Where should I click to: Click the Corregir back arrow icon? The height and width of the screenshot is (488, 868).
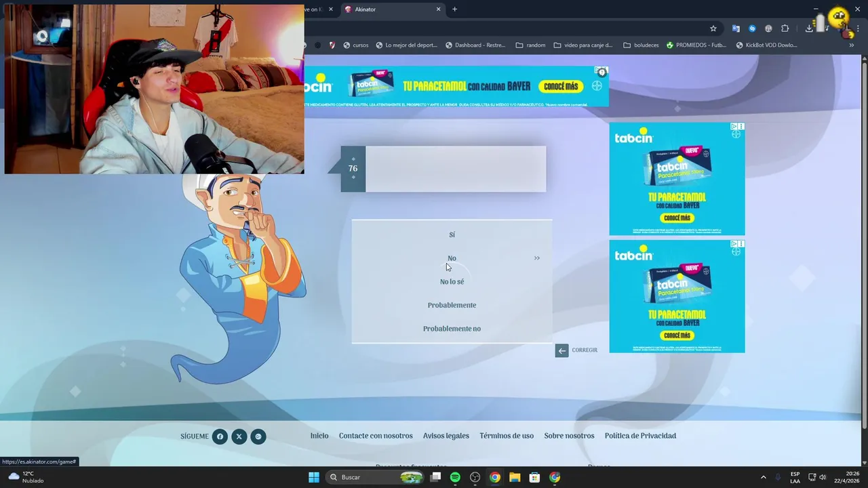point(561,350)
